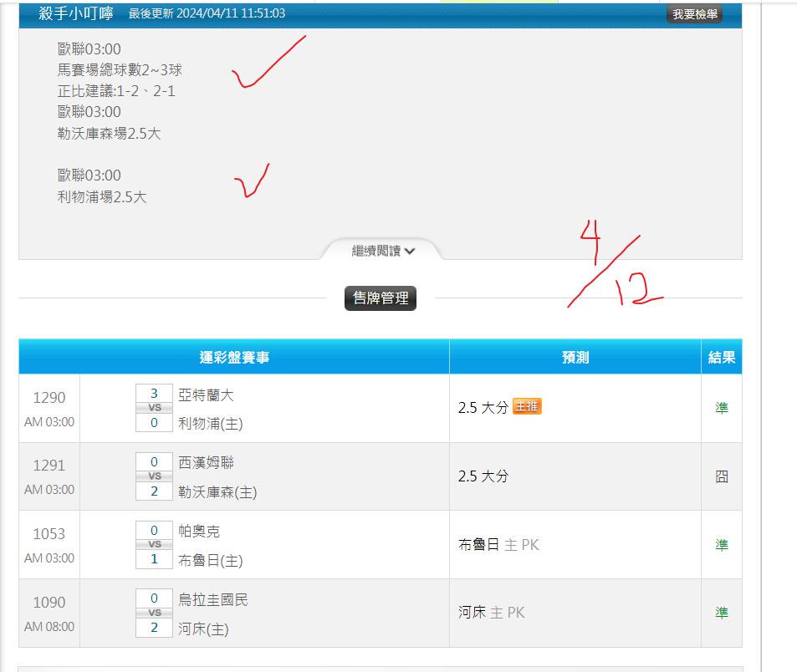This screenshot has width=797, height=672.
Task: Click the 準 result icon for game 1053
Action: pyautogui.click(x=721, y=545)
